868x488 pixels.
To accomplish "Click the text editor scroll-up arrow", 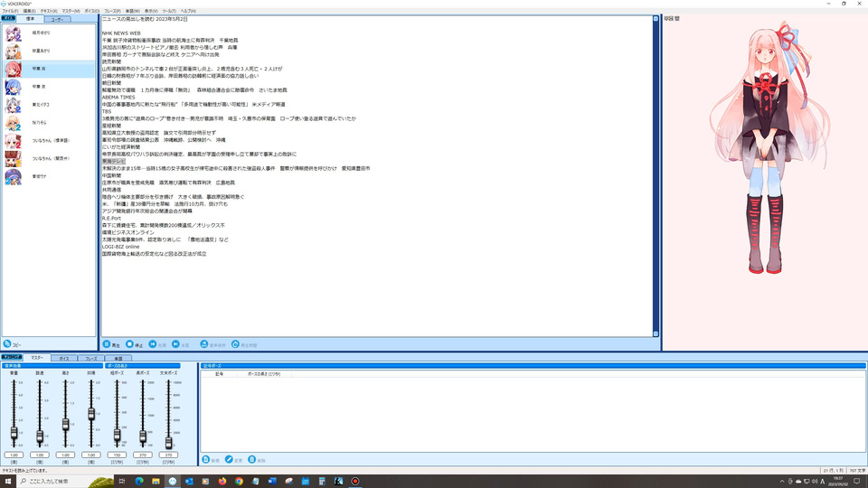I will [x=656, y=19].
